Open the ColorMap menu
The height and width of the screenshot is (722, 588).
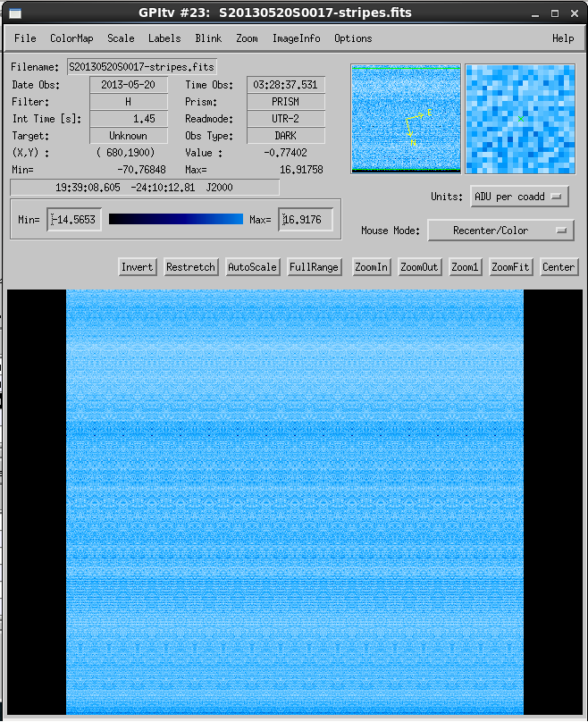[x=71, y=38]
